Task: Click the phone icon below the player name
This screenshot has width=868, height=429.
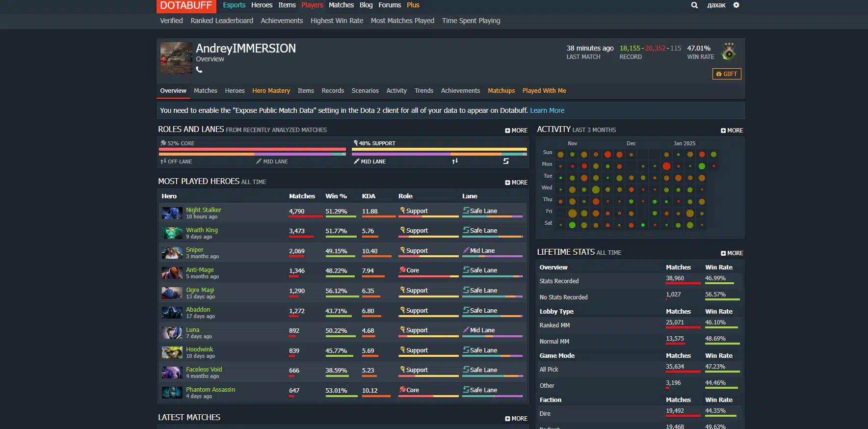Action: click(x=199, y=70)
